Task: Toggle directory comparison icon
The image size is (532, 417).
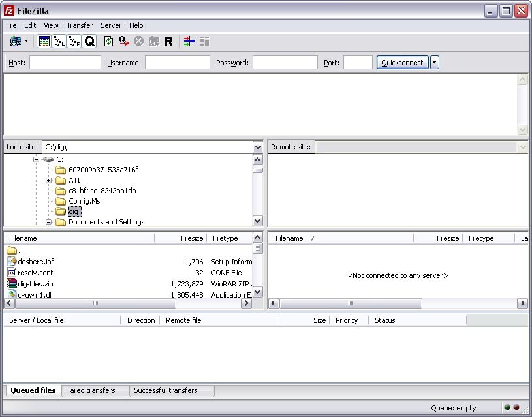Action: click(204, 41)
